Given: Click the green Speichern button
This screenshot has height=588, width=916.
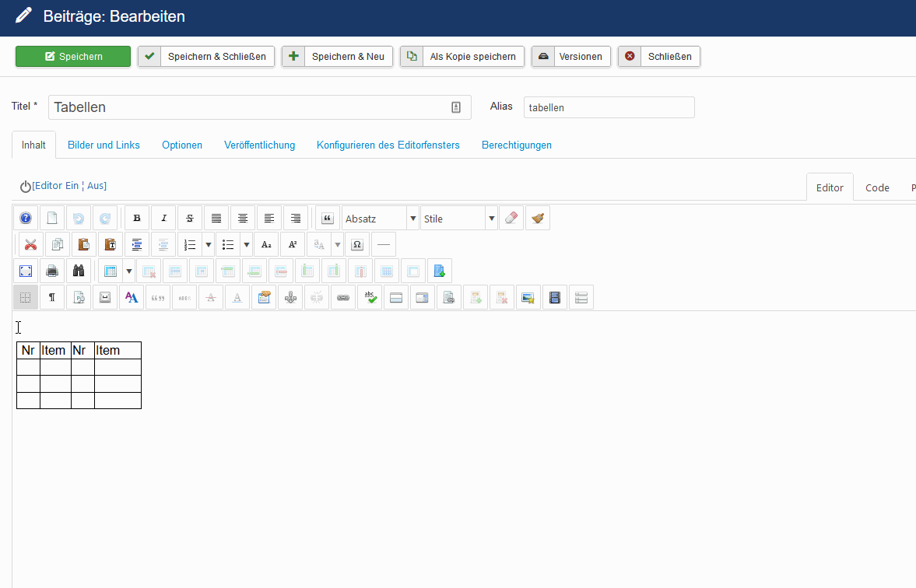Looking at the screenshot, I should tap(73, 57).
